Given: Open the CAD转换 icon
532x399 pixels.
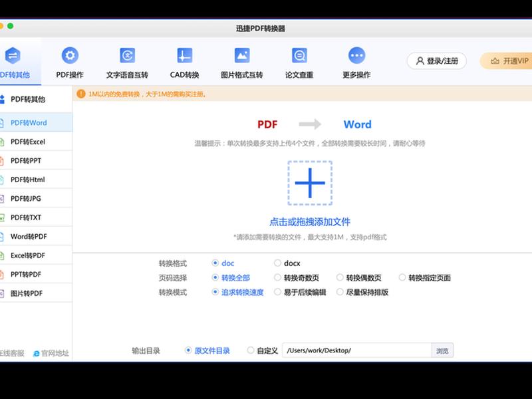Looking at the screenshot, I should (x=185, y=55).
